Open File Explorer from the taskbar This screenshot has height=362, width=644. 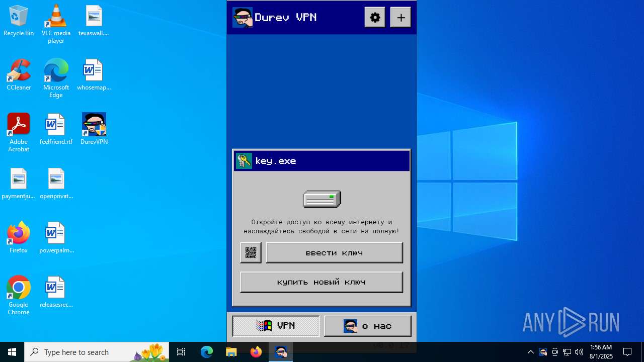point(231,352)
